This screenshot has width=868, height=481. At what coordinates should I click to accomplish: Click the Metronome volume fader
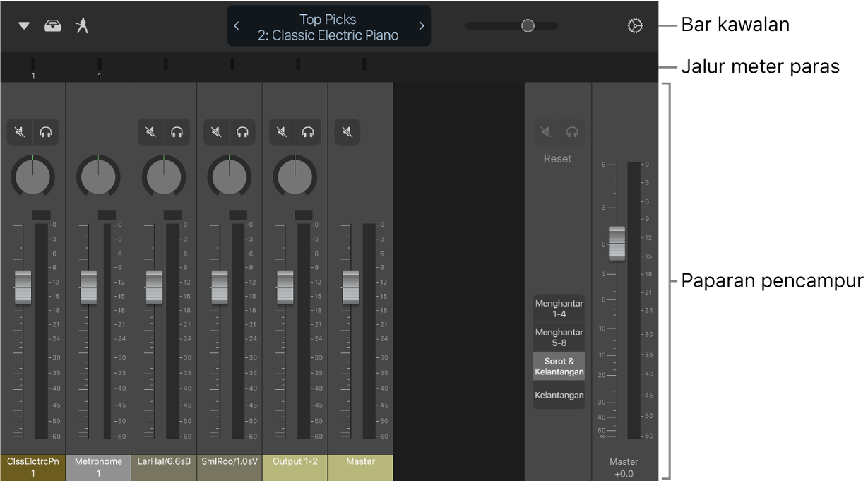88,287
